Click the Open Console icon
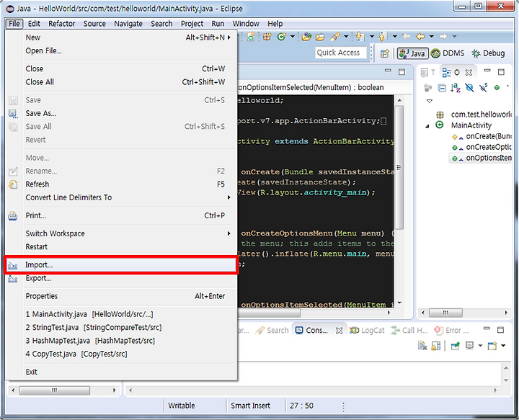This screenshot has height=420, width=519. [492, 346]
